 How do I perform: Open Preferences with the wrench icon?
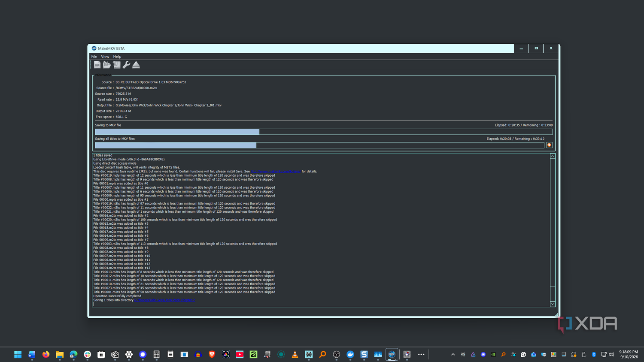pyautogui.click(x=126, y=65)
